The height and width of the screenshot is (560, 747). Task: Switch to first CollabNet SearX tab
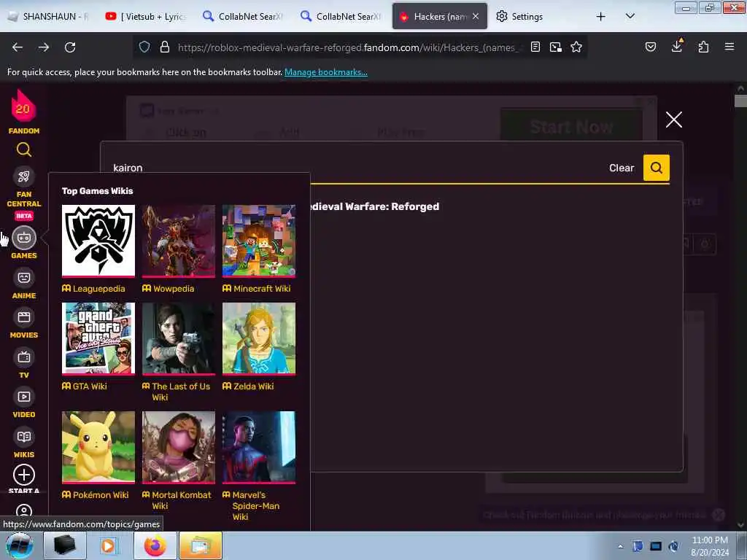[243, 17]
